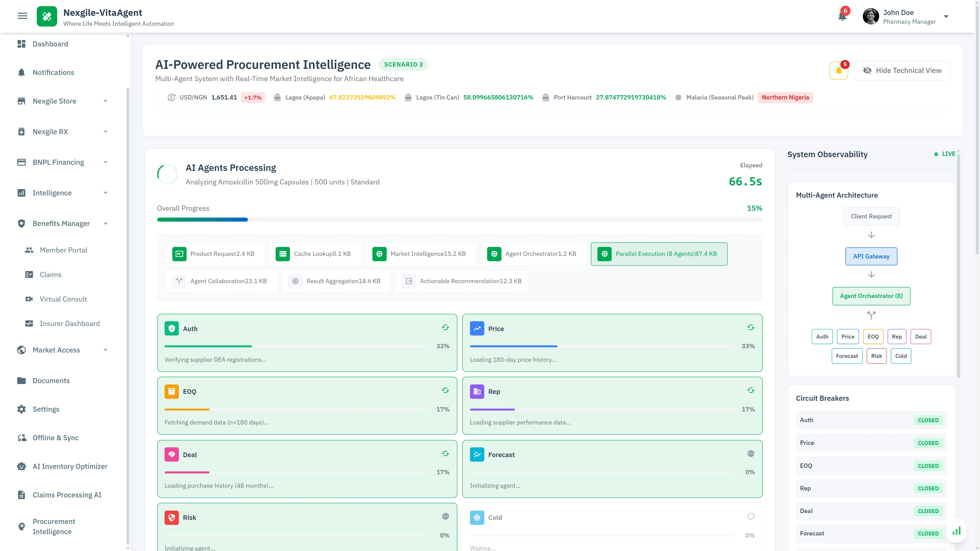
Task: Select the Agent Orchestrator (8) node
Action: [871, 296]
